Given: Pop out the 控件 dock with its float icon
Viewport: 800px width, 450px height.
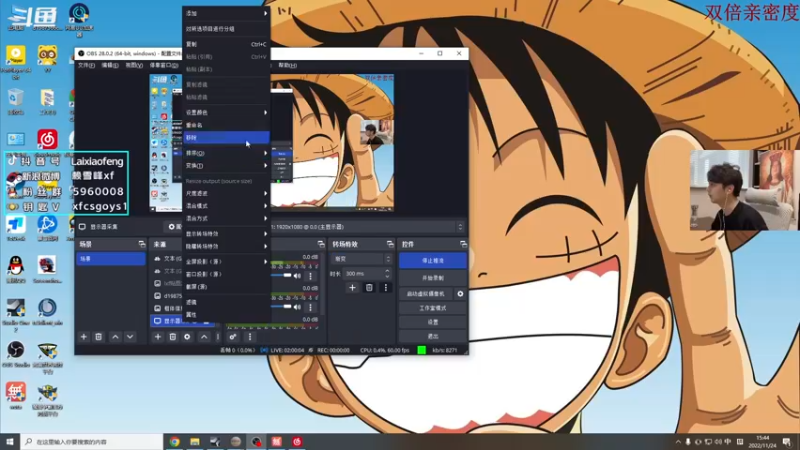Looking at the screenshot, I should point(463,244).
